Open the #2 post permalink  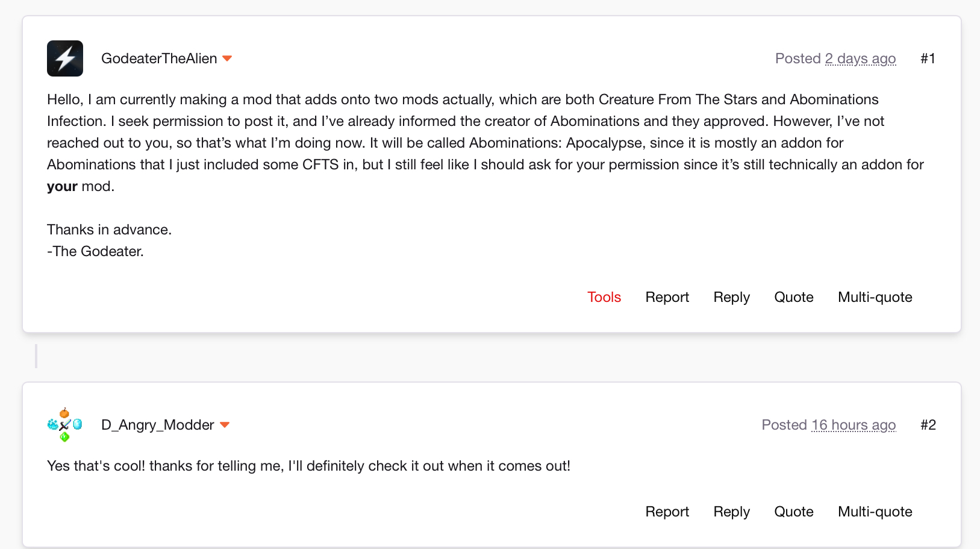coord(928,425)
